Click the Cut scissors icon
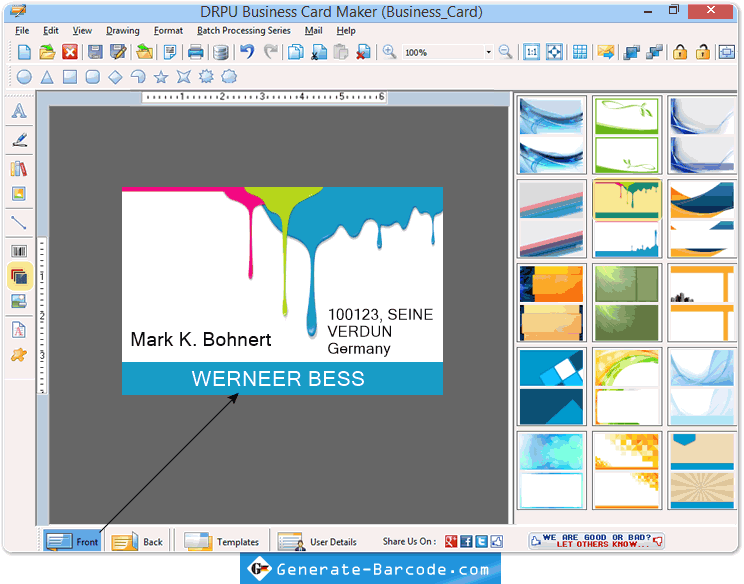Viewport: 744px width, 584px height. [x=319, y=52]
